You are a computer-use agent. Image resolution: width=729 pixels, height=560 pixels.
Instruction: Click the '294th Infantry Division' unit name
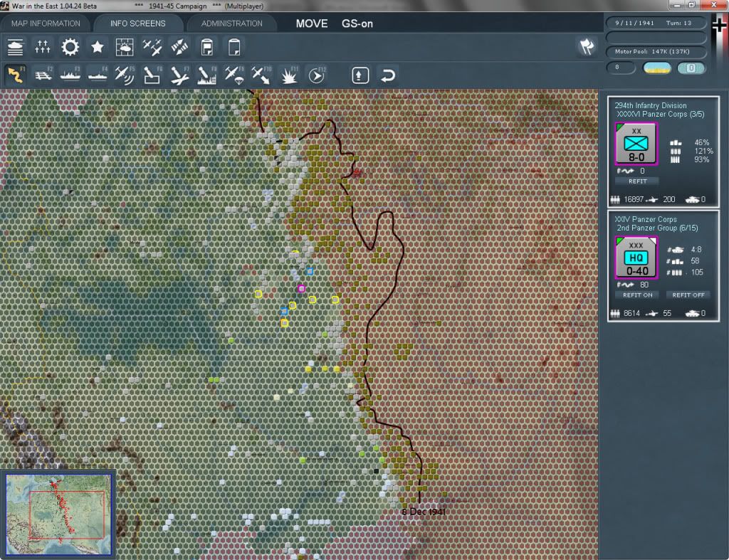[651, 105]
